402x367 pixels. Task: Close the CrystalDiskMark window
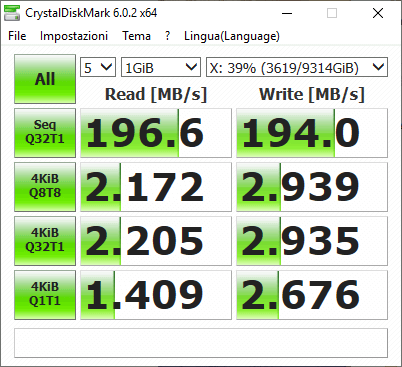pos(378,13)
